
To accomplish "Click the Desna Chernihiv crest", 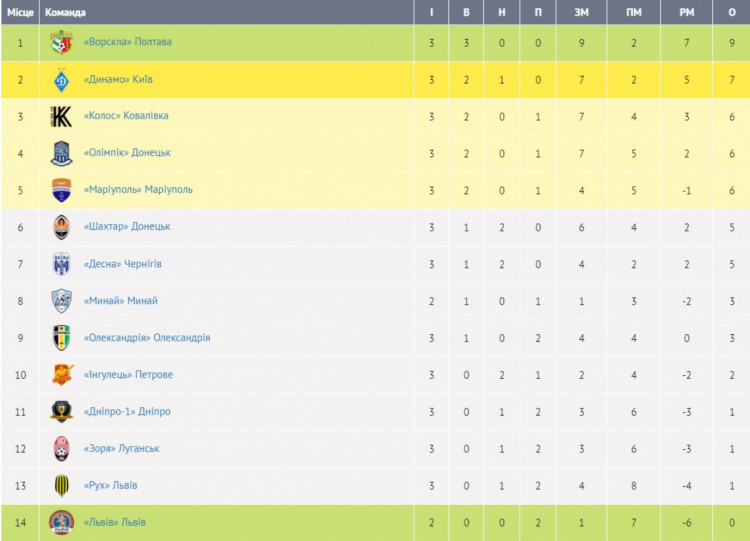I will [61, 264].
